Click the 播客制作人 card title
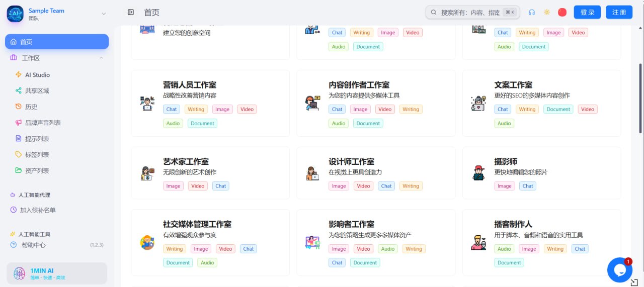 point(513,224)
